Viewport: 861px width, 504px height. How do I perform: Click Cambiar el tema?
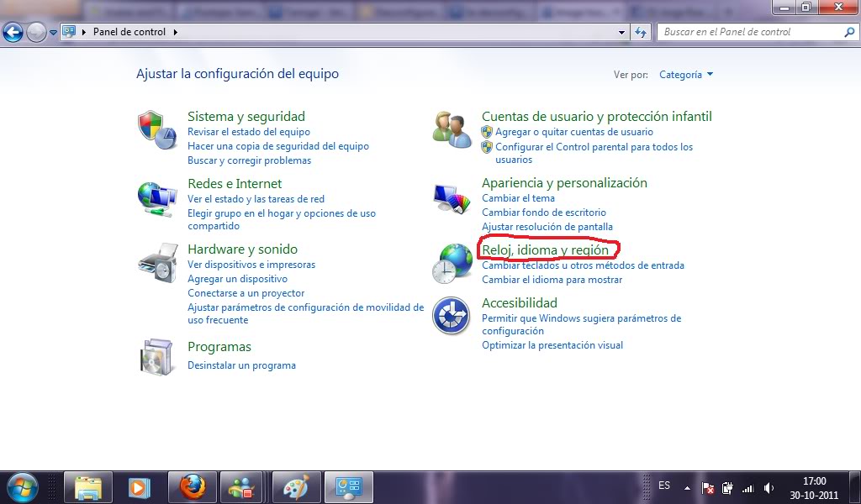(518, 198)
